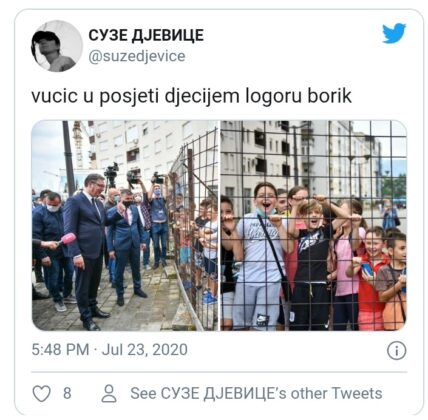This screenshot has width=428, height=420.
Task: Open the @suzedjevice handle link
Action: click(x=137, y=56)
